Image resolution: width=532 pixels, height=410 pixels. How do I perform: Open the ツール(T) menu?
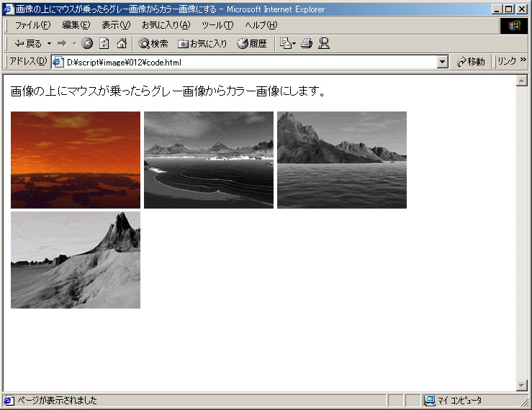tap(217, 24)
